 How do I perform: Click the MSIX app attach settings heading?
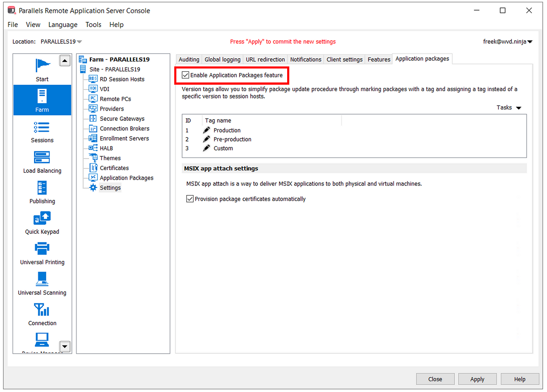pos(221,168)
